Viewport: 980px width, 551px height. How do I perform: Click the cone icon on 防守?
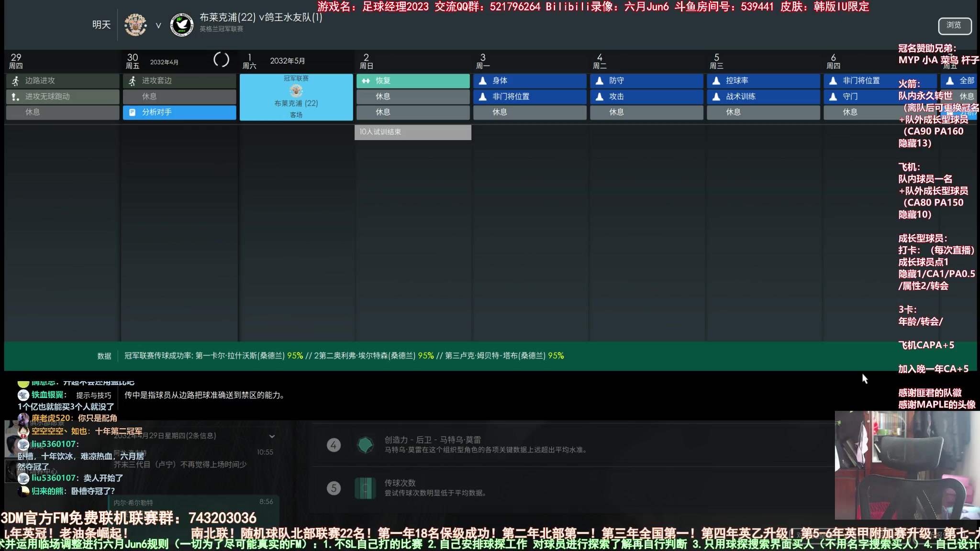[x=600, y=81]
